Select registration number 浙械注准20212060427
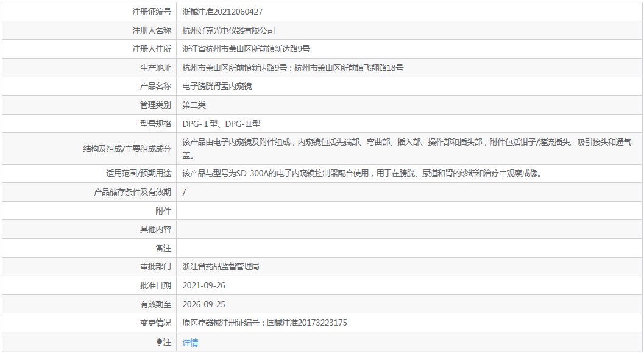Viewport: 644px width, 353px height. pos(222,12)
